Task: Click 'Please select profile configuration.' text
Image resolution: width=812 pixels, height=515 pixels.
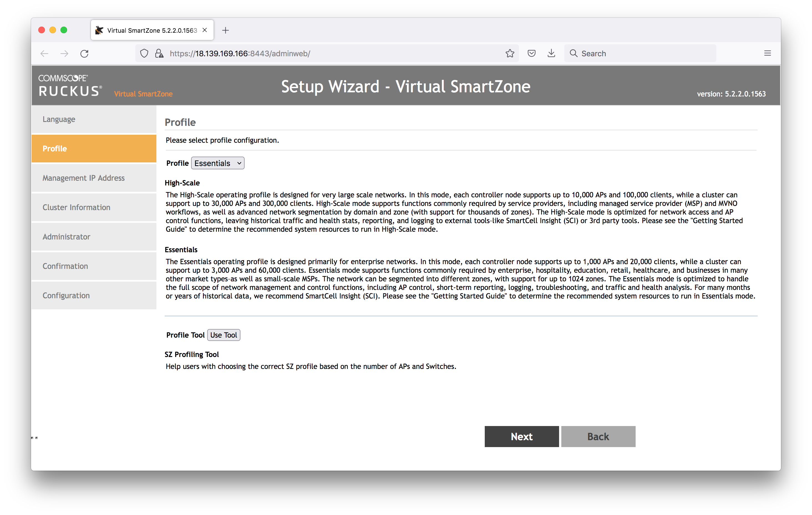Action: pos(222,140)
